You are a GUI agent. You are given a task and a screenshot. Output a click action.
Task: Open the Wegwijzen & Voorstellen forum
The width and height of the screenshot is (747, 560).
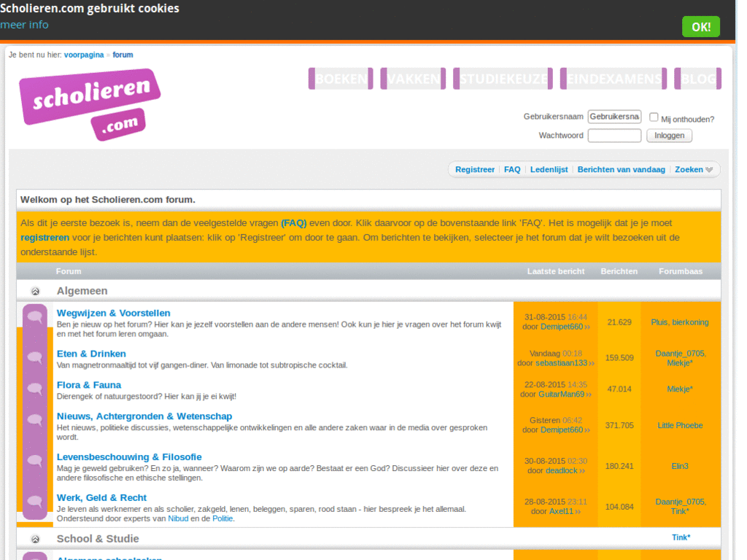[113, 314]
